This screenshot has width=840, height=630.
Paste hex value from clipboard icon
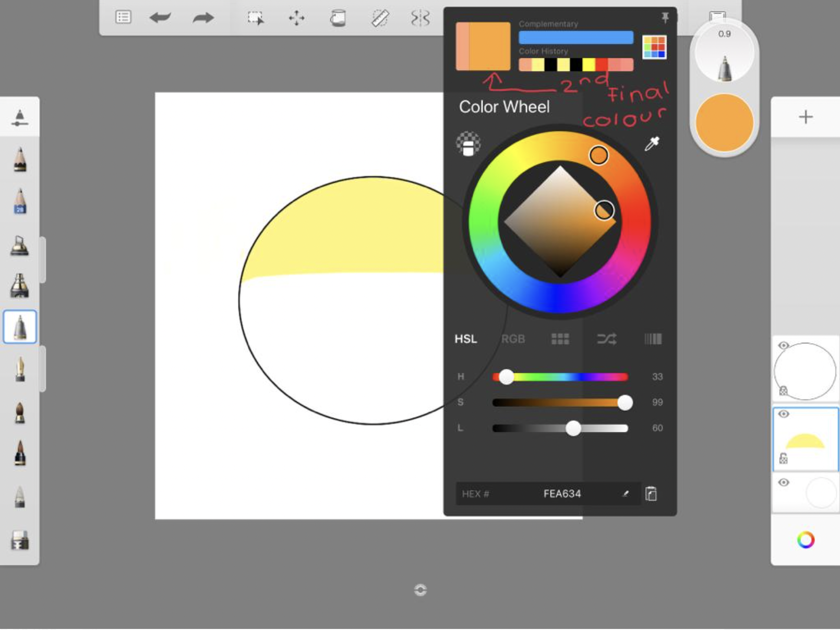[x=651, y=493]
